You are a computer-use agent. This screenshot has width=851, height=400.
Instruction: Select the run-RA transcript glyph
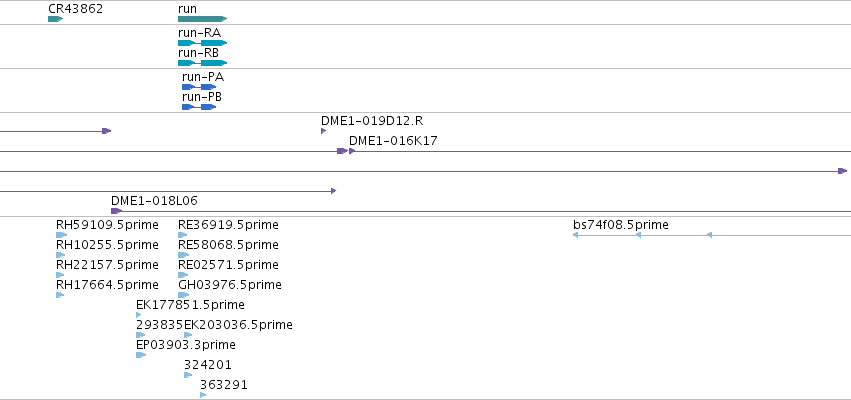[202, 43]
